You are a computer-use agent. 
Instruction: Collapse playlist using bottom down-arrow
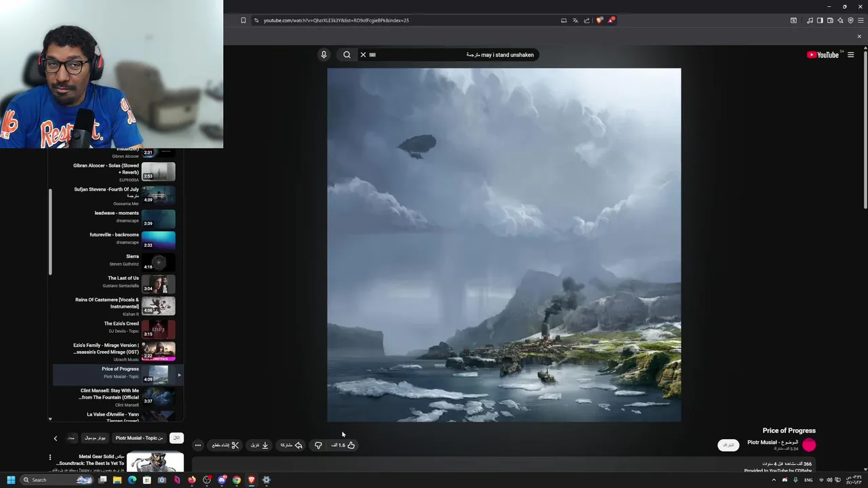tap(50, 419)
